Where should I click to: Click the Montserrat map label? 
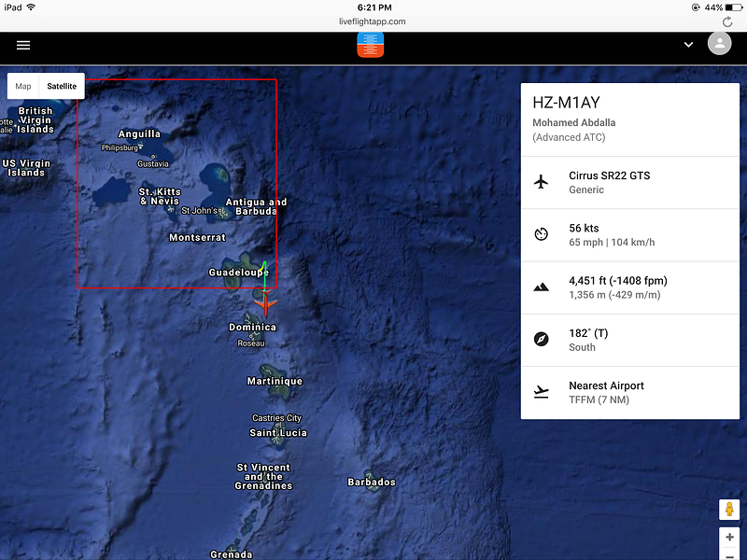[197, 237]
